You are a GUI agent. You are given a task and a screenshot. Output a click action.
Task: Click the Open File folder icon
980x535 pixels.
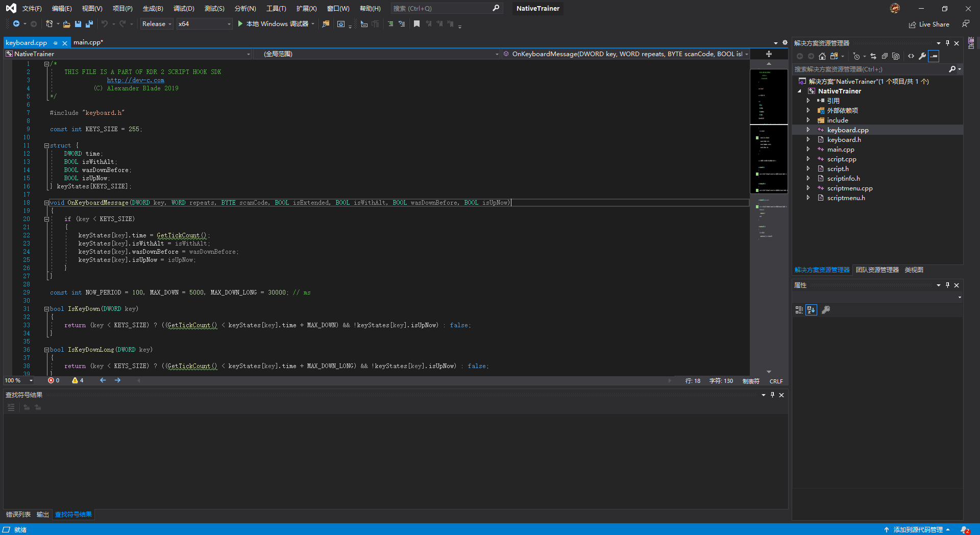66,24
